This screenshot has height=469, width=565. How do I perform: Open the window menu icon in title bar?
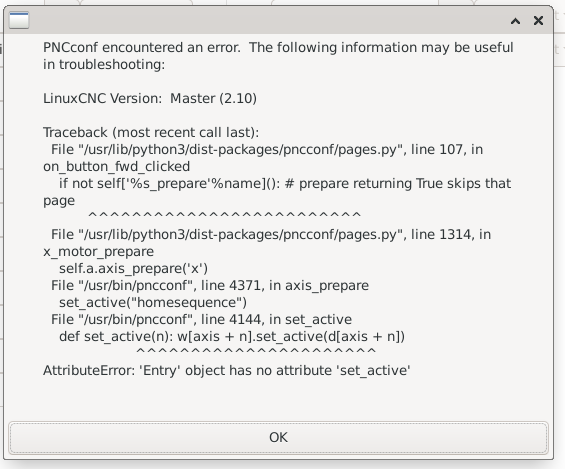pos(19,20)
